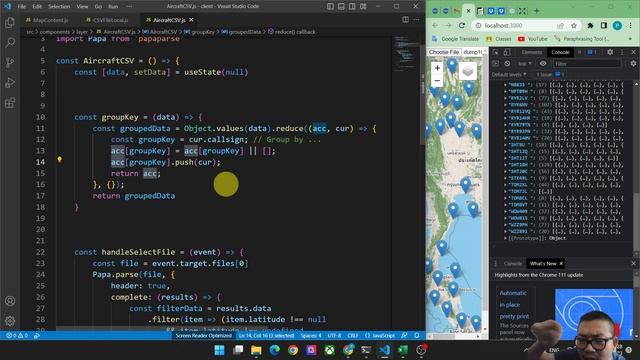Click the Choose File button on the web page
640x360 pixels.
444,52
